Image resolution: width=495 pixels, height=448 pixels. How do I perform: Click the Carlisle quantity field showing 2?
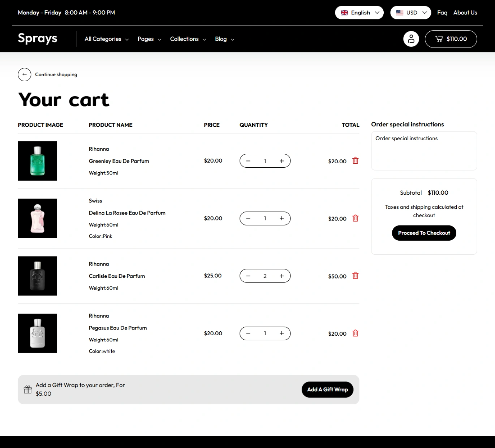click(265, 276)
